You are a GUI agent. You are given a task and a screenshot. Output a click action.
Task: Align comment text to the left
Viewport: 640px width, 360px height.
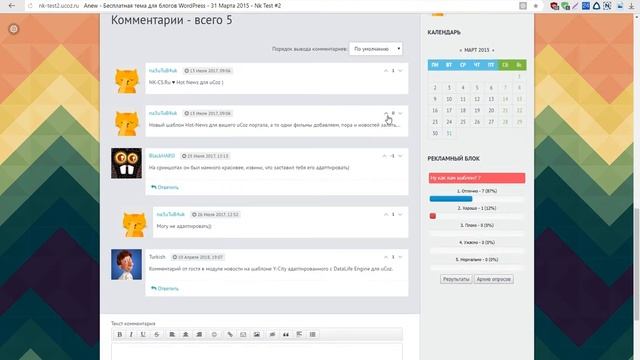[172, 334]
